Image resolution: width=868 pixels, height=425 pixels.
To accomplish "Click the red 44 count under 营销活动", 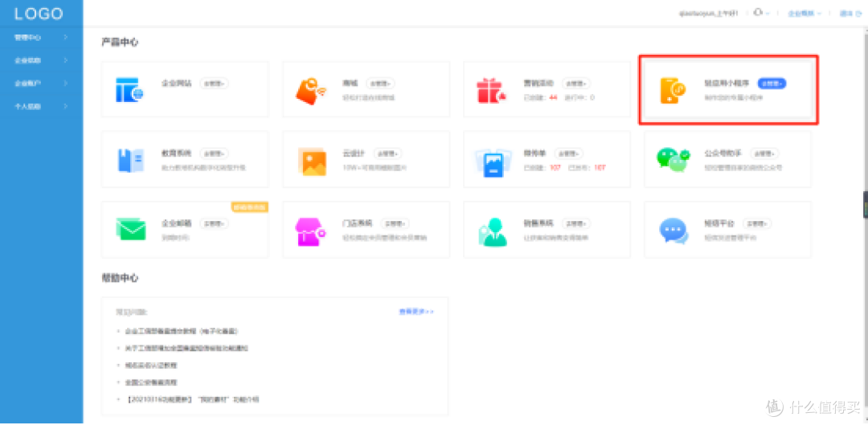I will pos(553,98).
